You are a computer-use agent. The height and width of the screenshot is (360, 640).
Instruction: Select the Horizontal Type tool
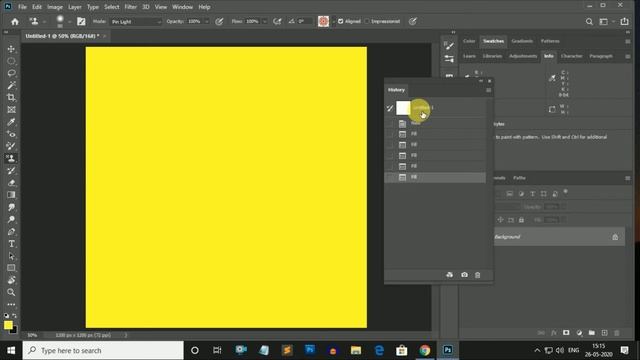click(x=11, y=244)
